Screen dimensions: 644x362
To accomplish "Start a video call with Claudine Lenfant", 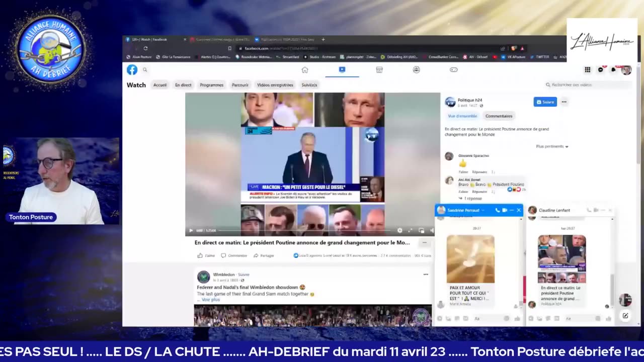I will pyautogui.click(x=596, y=210).
